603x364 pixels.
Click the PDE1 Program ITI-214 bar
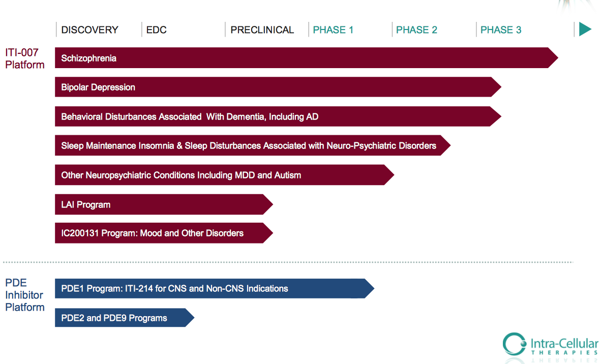tap(214, 289)
